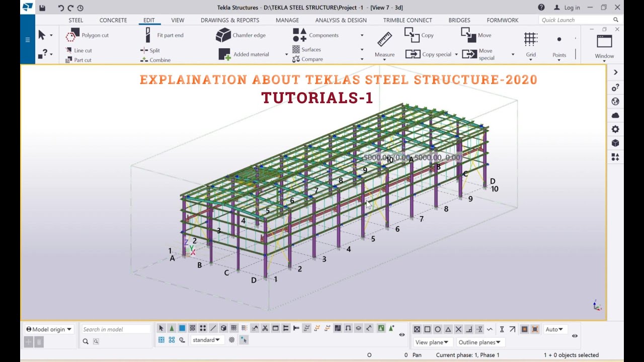Open the globe icon in side pane
Image resolution: width=644 pixels, height=362 pixels.
tap(615, 102)
